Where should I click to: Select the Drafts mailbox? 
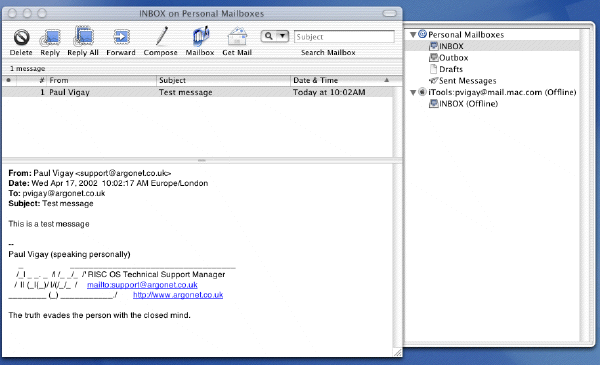point(451,69)
